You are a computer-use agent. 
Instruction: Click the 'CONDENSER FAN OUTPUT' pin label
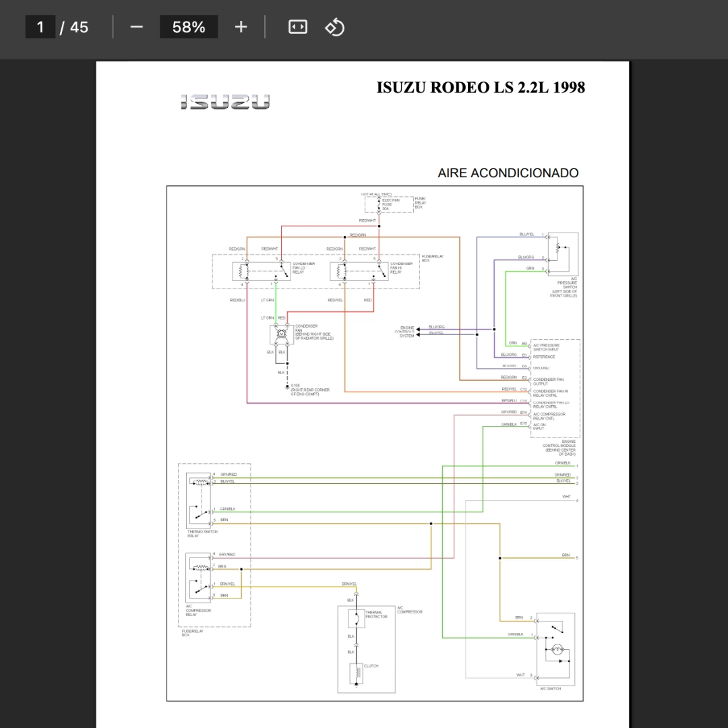click(x=548, y=382)
